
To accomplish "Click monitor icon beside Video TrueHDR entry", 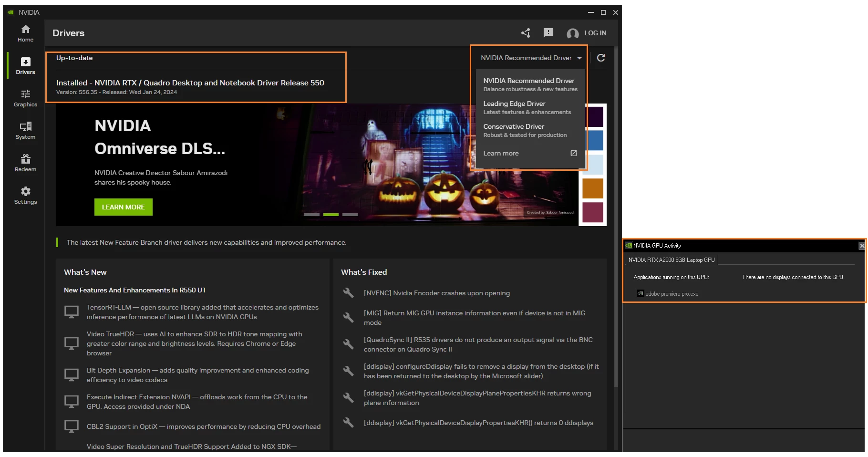I will [72, 343].
